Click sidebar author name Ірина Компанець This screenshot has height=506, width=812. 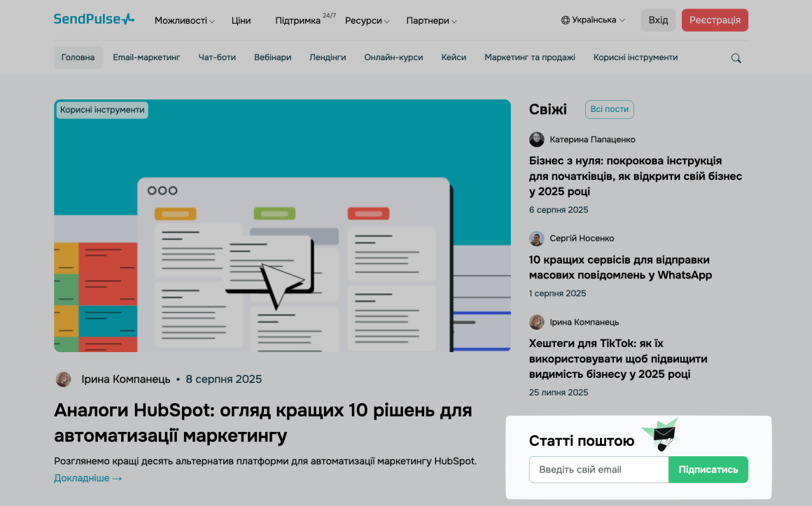click(x=584, y=322)
